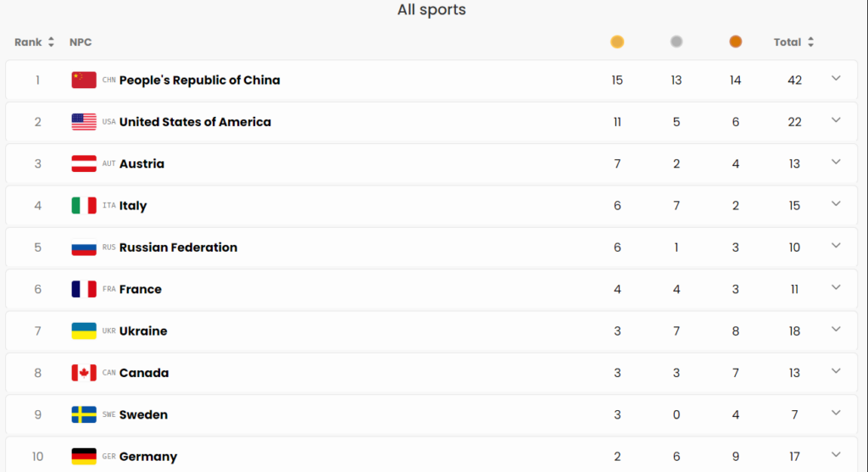
Task: Click the United States flag icon
Action: (x=84, y=122)
